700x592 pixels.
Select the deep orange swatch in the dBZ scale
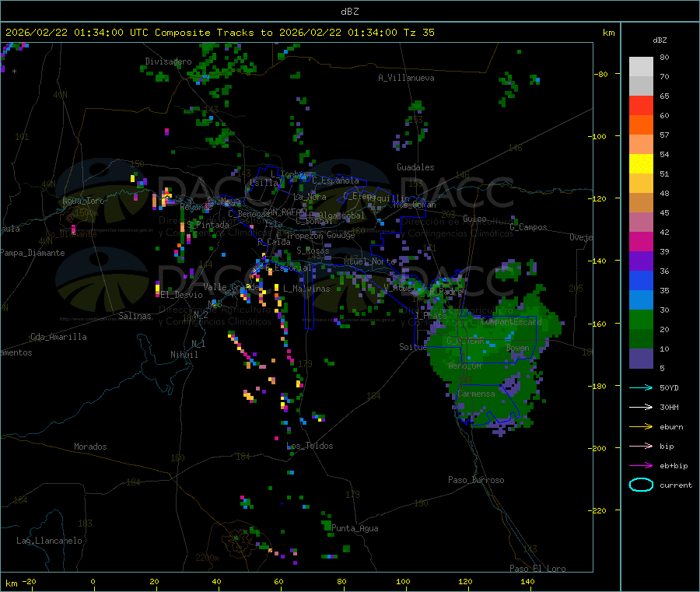coord(641,125)
